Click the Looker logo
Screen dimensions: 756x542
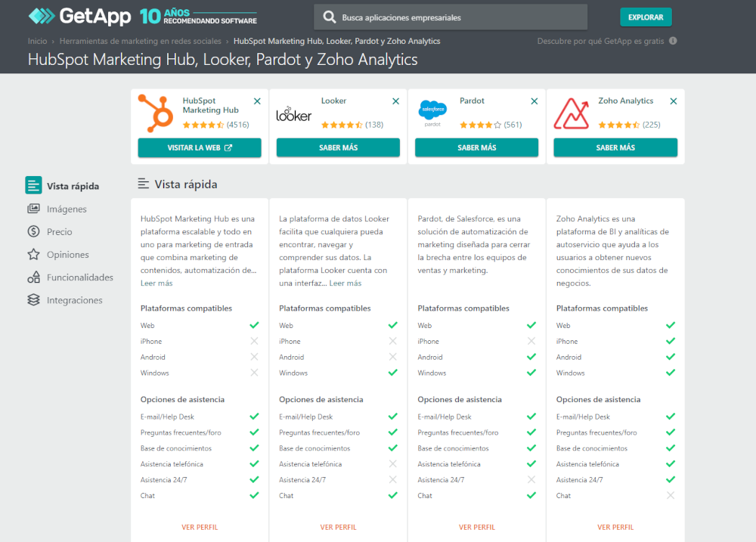click(293, 114)
